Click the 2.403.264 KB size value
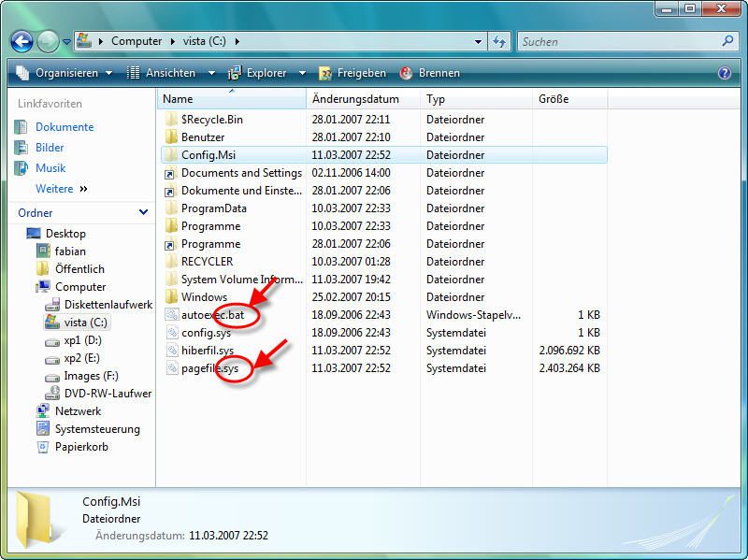The height and width of the screenshot is (560, 748). [x=569, y=368]
